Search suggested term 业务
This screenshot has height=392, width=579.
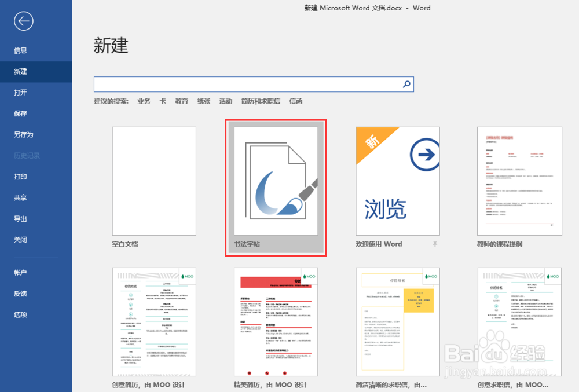144,101
